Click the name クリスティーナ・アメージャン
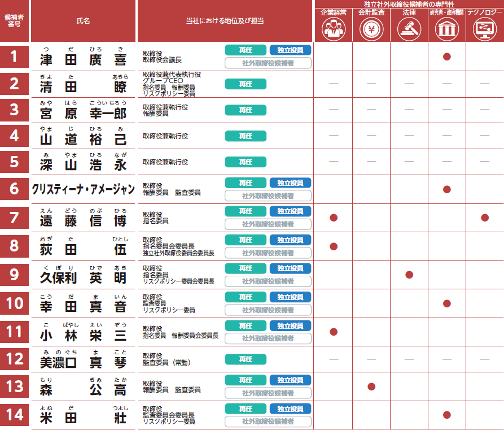 [84, 189]
